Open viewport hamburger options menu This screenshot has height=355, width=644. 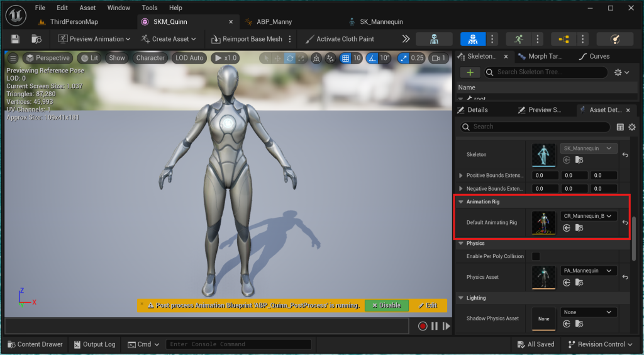[x=13, y=58]
